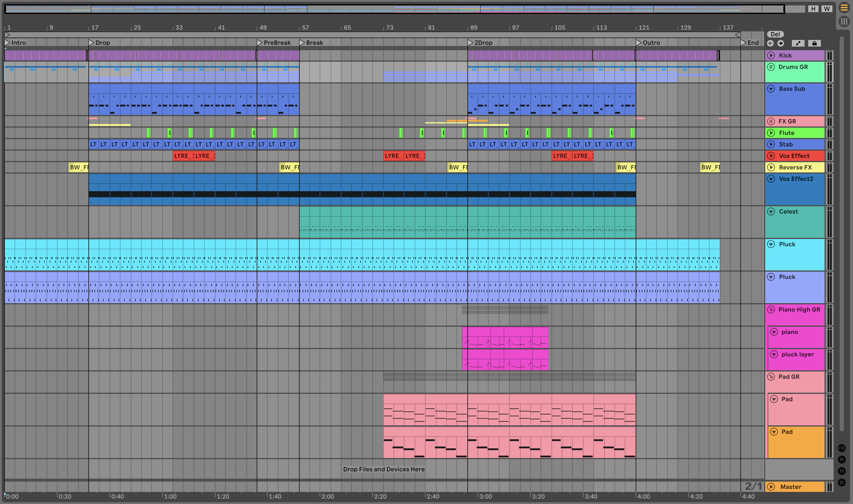The width and height of the screenshot is (853, 504).
Task: Show the In/Out section with the I-O button
Action: [842, 448]
